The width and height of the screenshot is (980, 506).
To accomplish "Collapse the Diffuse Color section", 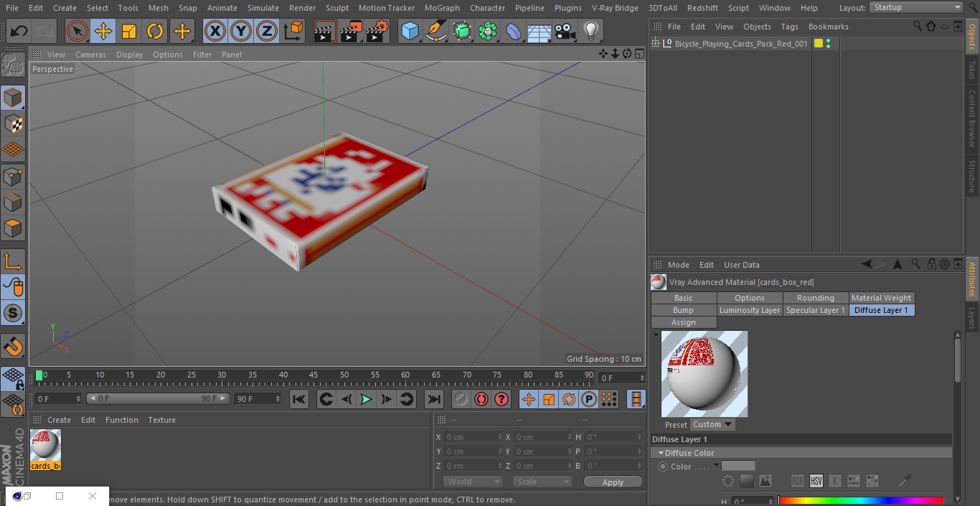I will click(661, 453).
